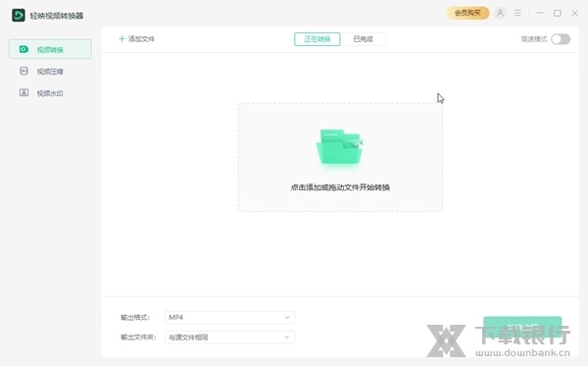The width and height of the screenshot is (588, 366).
Task: Click the 轻映视频转换器 app logo icon
Action: [19, 16]
